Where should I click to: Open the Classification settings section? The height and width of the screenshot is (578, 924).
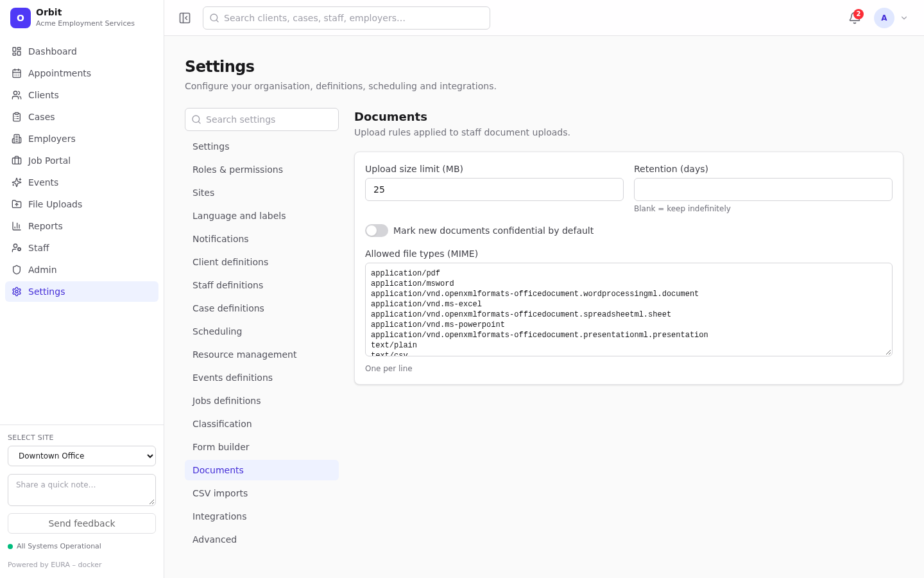pyautogui.click(x=262, y=424)
